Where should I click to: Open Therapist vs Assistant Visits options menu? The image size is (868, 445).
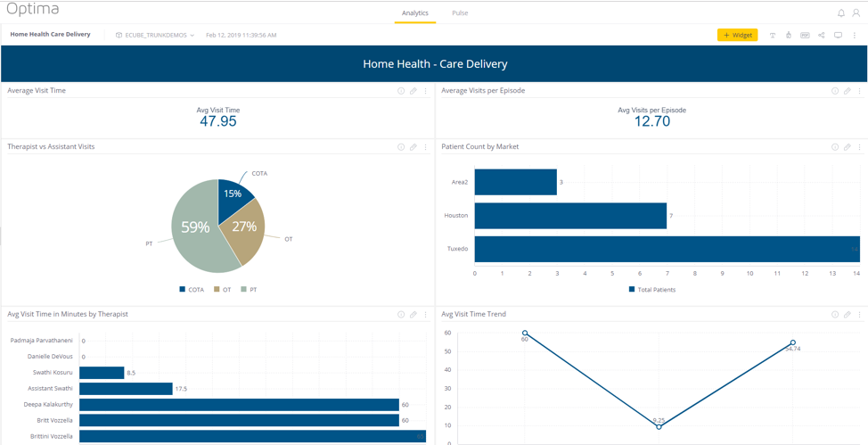[425, 147]
